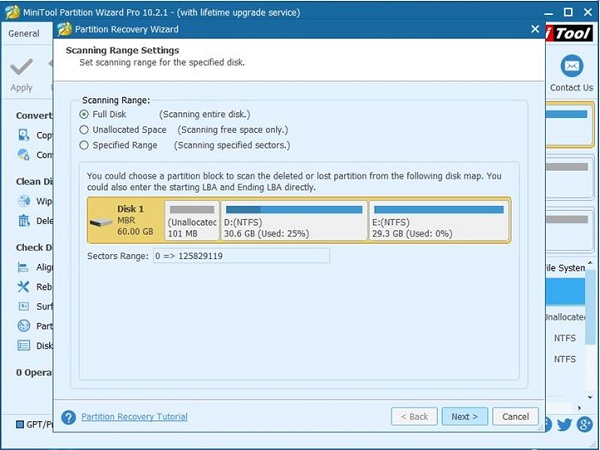Click the Partition Recovery icon in sidebar

[x=24, y=326]
